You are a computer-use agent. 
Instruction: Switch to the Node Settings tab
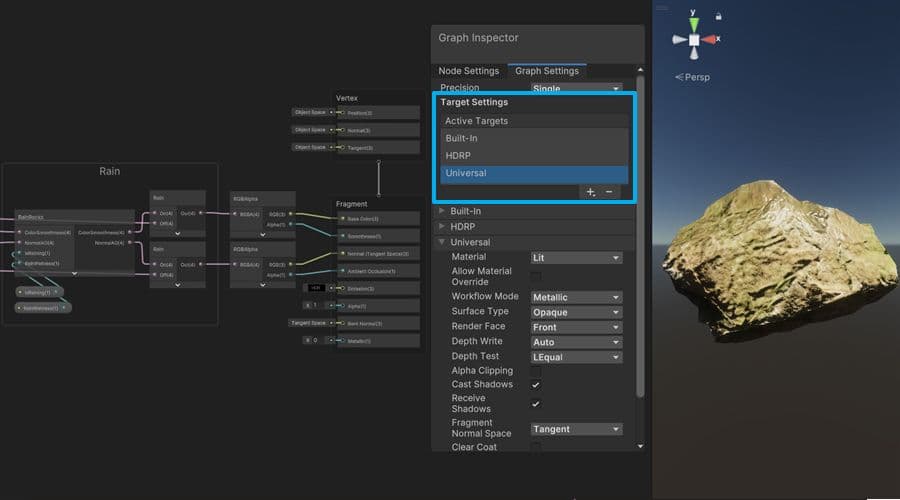click(x=468, y=71)
